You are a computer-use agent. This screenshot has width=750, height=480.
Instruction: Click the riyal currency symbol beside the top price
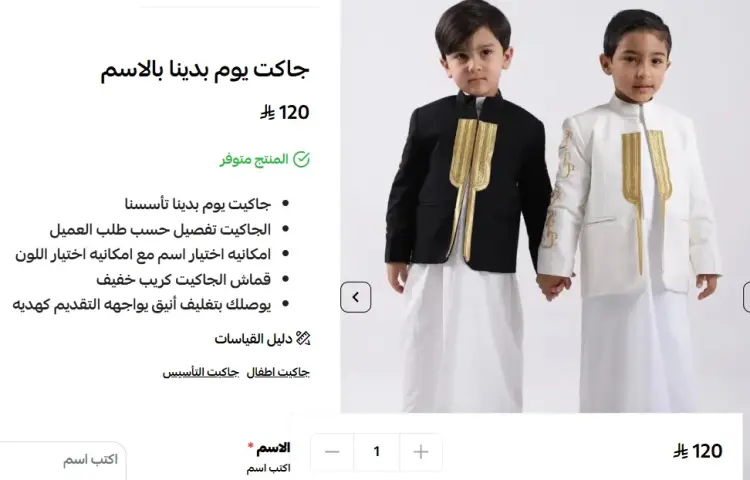click(x=267, y=113)
